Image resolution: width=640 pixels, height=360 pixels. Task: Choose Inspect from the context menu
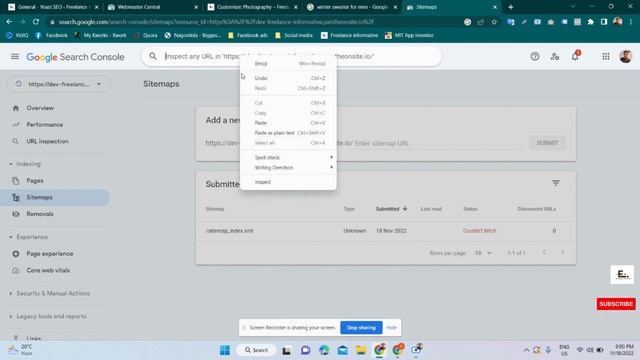point(288,182)
